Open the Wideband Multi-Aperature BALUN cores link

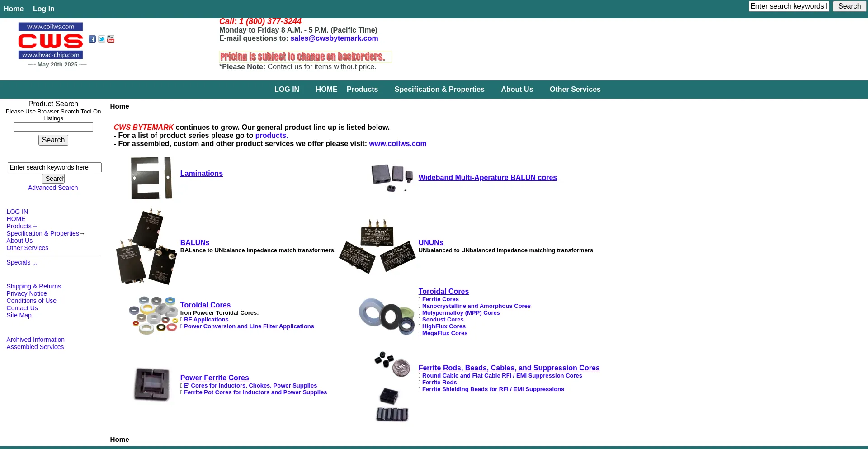click(x=487, y=178)
